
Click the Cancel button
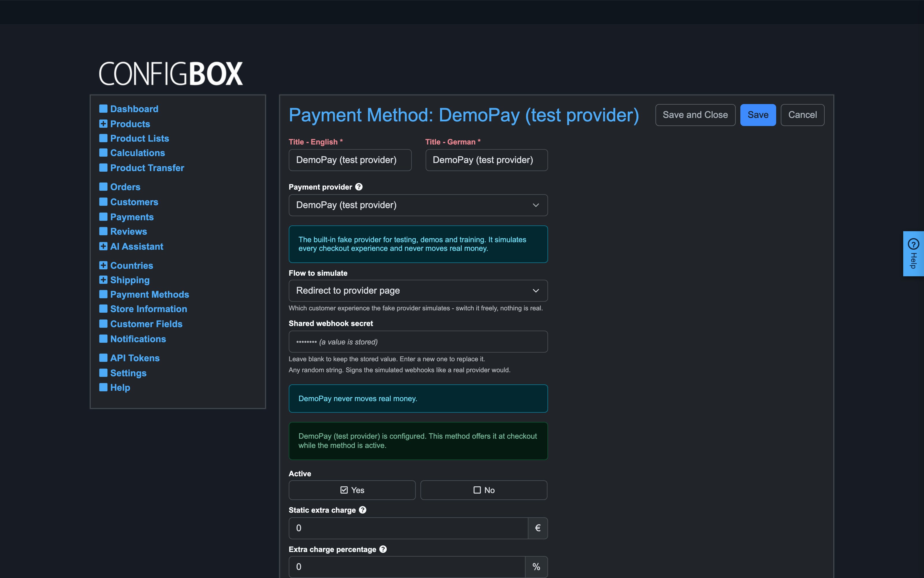(803, 115)
